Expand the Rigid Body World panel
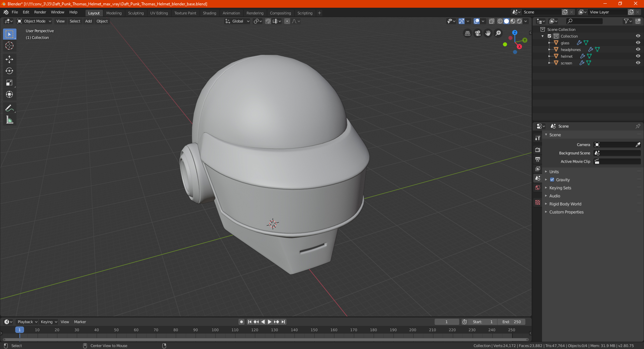 pyautogui.click(x=565, y=204)
